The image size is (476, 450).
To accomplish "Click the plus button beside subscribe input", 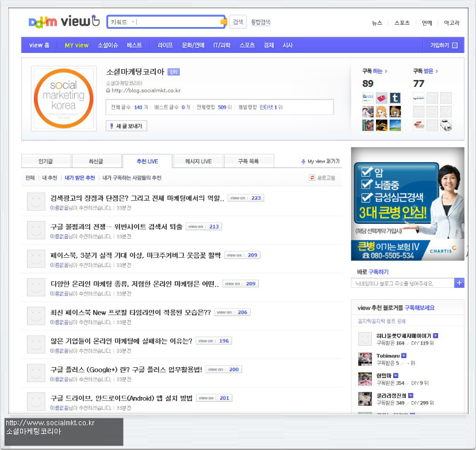I will [x=459, y=283].
